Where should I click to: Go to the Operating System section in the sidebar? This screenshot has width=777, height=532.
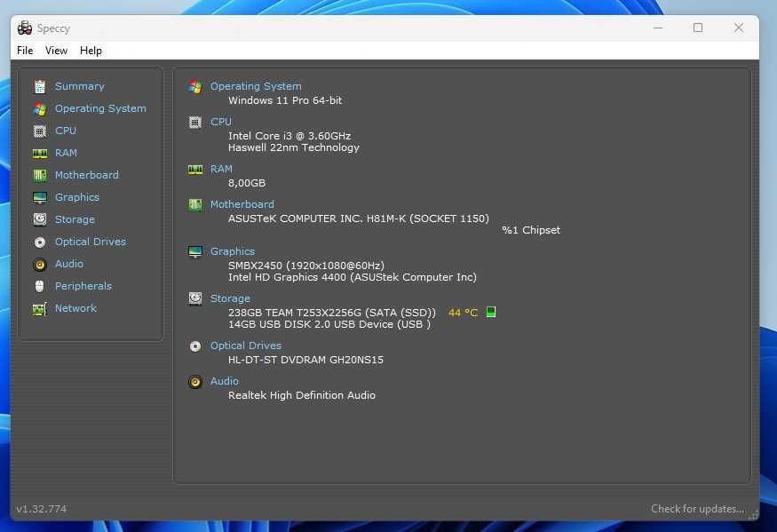pyautogui.click(x=100, y=108)
